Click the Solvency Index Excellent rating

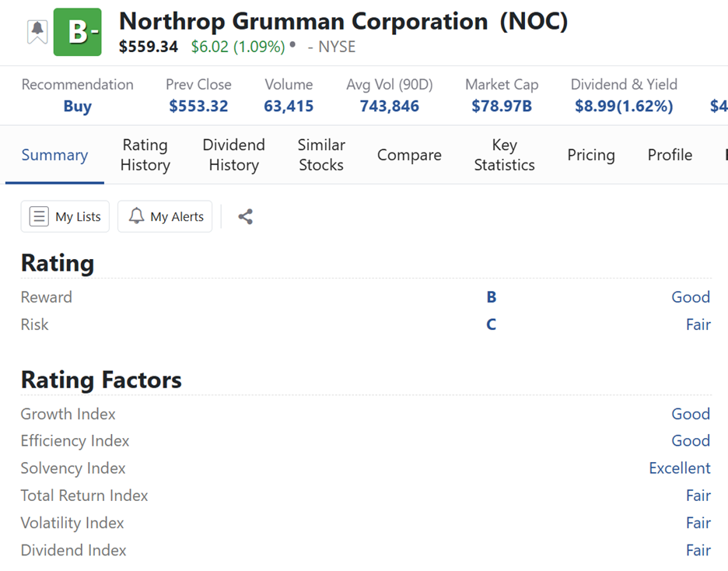click(679, 468)
